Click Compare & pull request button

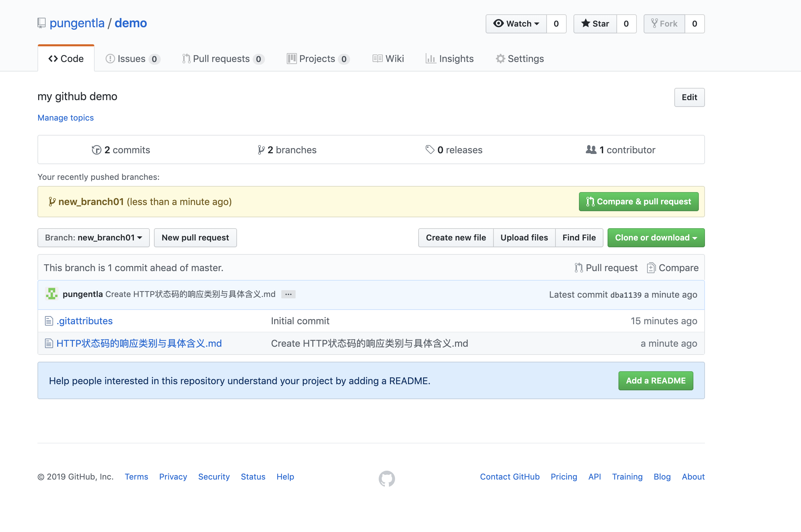coord(639,202)
